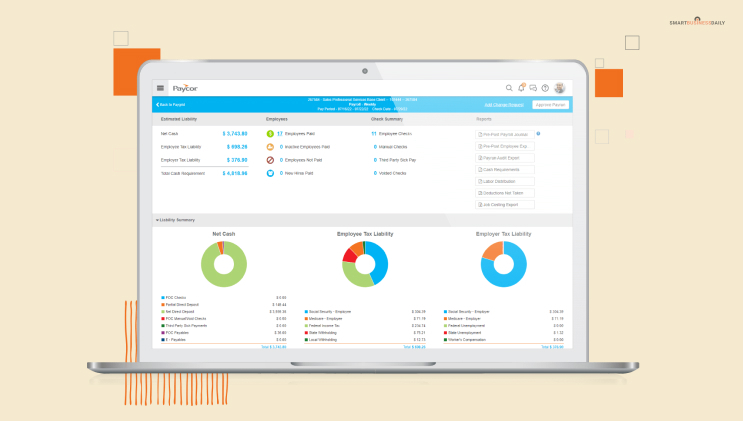Open the 17 Employees Paid count link
Viewport: 743px width, 421px height.
(x=280, y=134)
